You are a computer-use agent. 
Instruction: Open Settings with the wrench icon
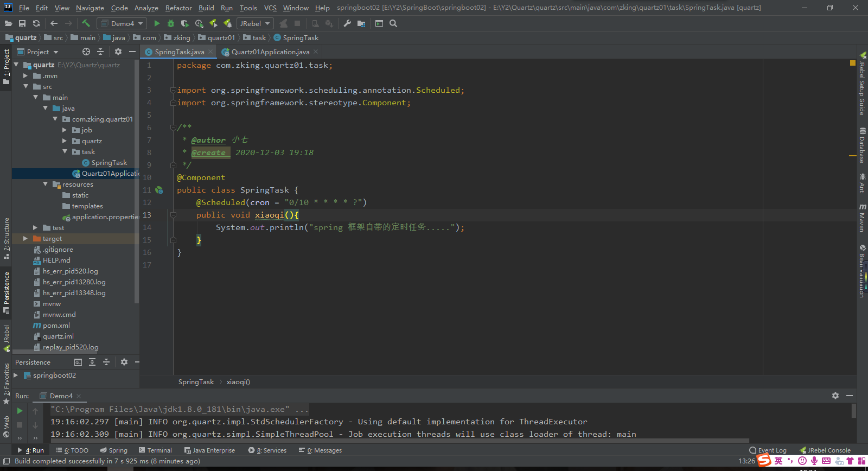(347, 23)
